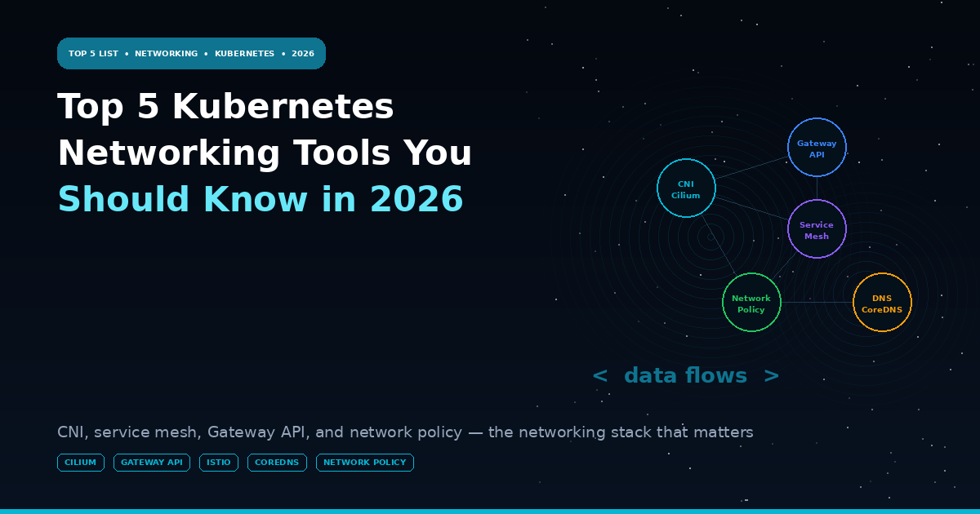The height and width of the screenshot is (514, 980).
Task: Click the TOP 5 LIST category badge
Action: point(191,54)
